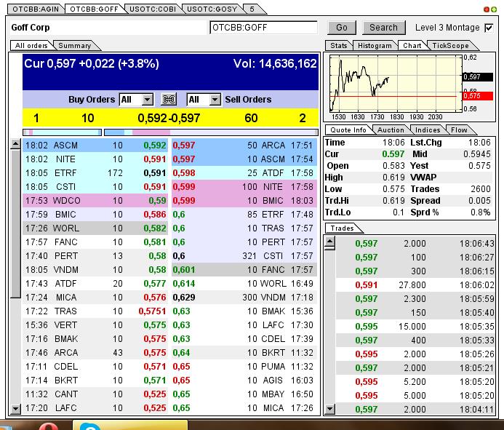Screen dimensions: 504x430
Task: Click the red taskbar icon at bottom
Action: [48, 426]
